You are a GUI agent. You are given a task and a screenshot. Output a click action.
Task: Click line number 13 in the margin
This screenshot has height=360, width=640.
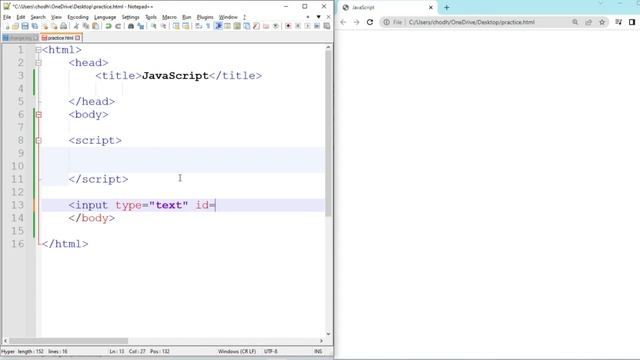18,205
